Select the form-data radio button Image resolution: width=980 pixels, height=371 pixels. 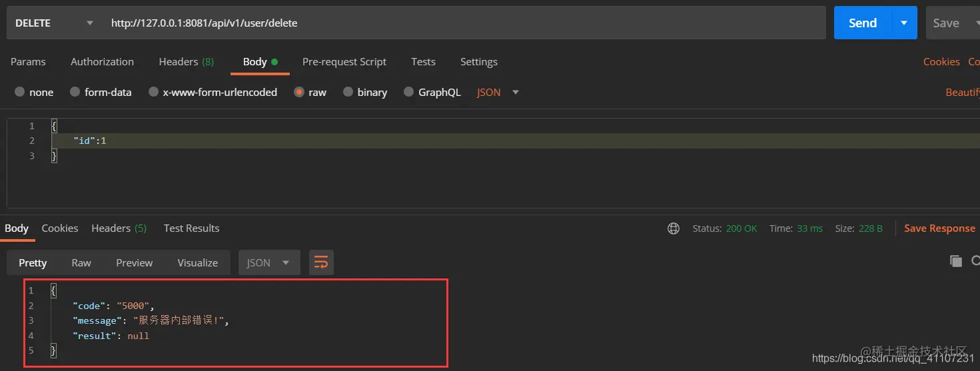pos(75,92)
